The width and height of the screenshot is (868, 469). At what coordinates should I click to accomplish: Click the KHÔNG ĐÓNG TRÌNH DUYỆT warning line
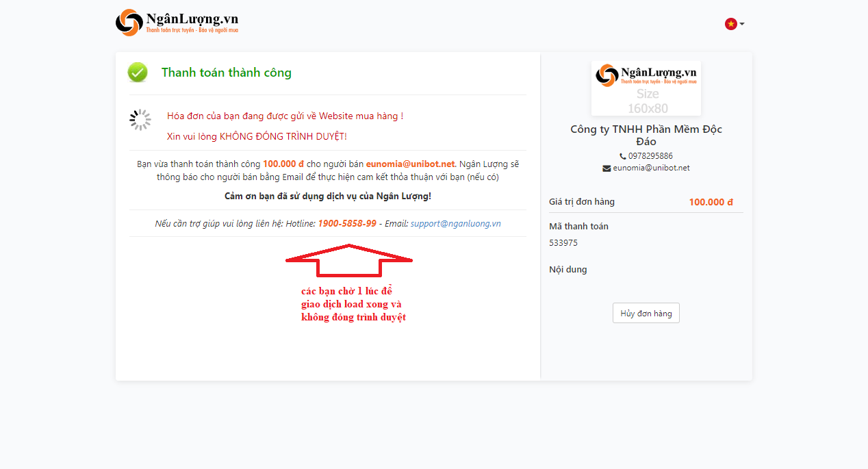click(x=257, y=136)
